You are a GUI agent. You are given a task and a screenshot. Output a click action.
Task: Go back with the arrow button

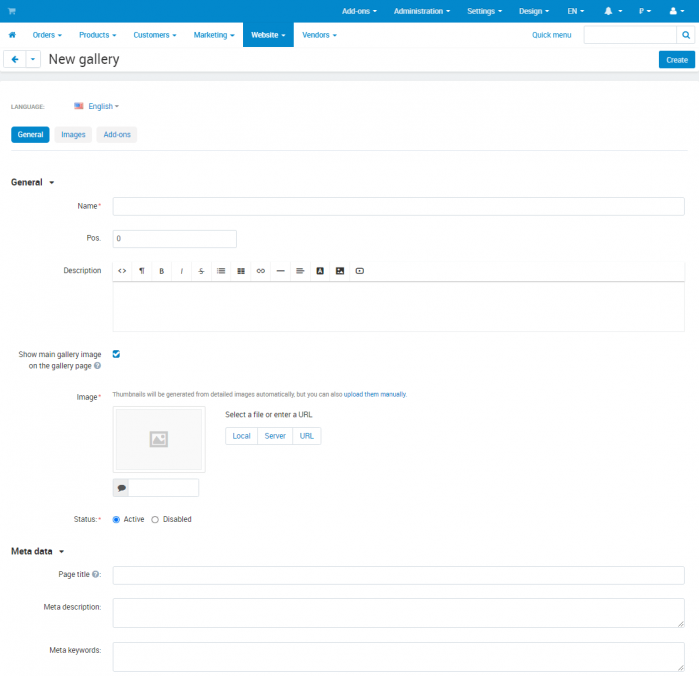(15, 59)
